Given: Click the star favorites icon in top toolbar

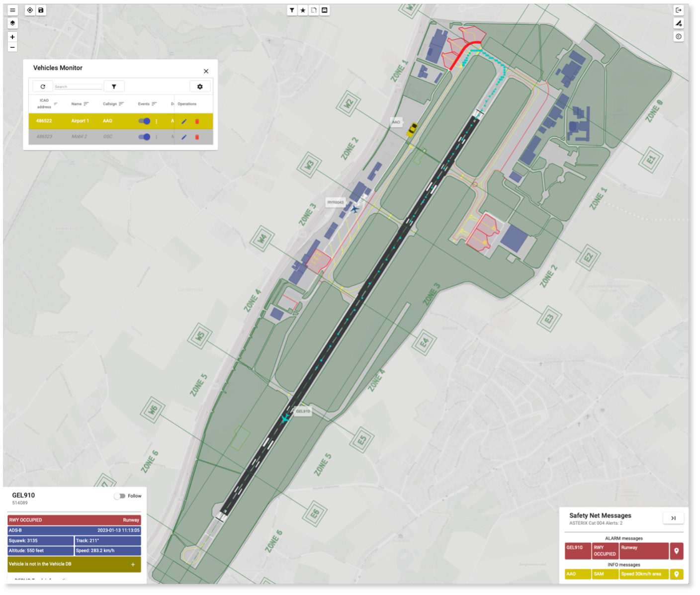Looking at the screenshot, I should (303, 10).
